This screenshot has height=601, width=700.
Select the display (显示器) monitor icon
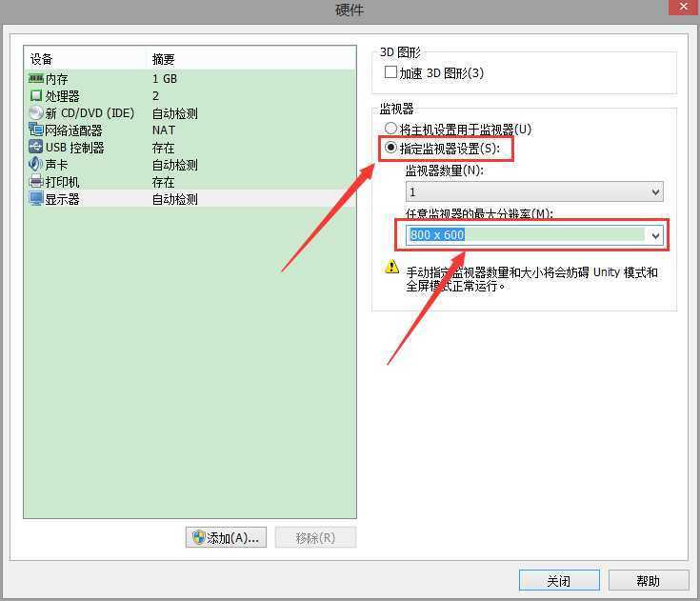click(x=36, y=198)
